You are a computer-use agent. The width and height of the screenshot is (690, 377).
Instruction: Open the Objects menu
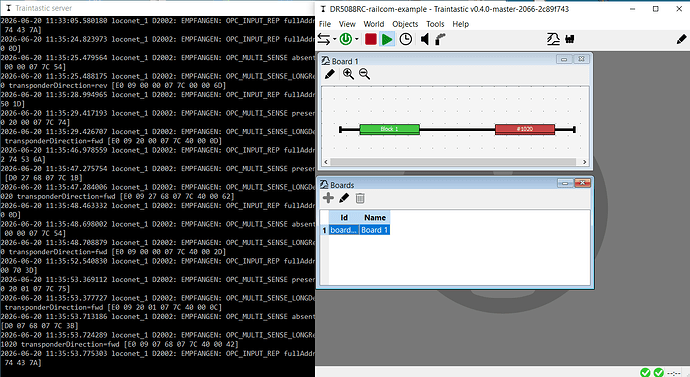point(405,24)
